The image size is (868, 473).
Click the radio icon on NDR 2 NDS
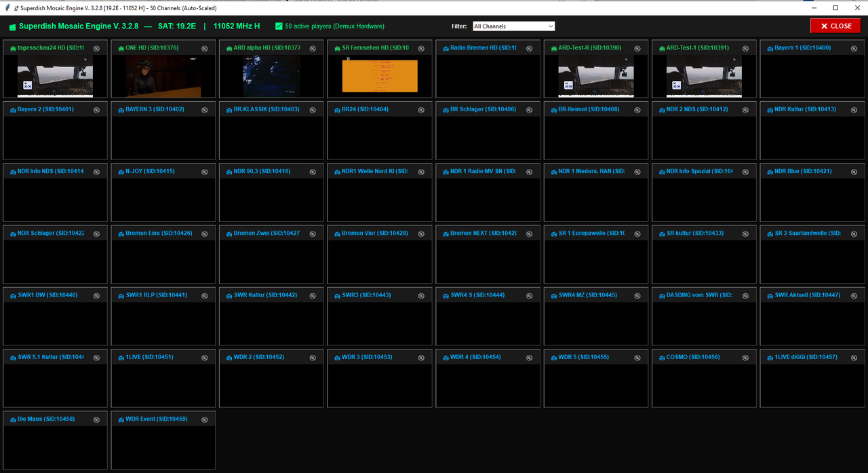pos(662,110)
